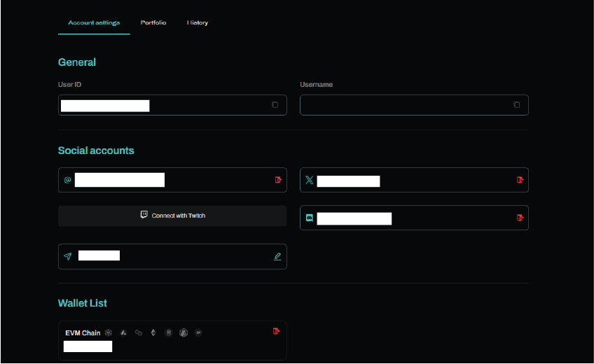Open the Account settings tab
594x364 pixels.
pyautogui.click(x=94, y=22)
